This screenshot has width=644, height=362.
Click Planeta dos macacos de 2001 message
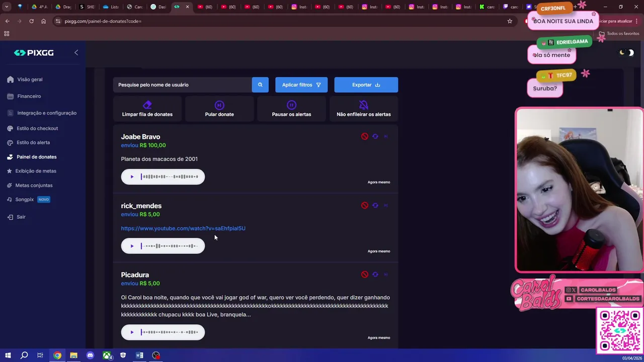coord(159,159)
